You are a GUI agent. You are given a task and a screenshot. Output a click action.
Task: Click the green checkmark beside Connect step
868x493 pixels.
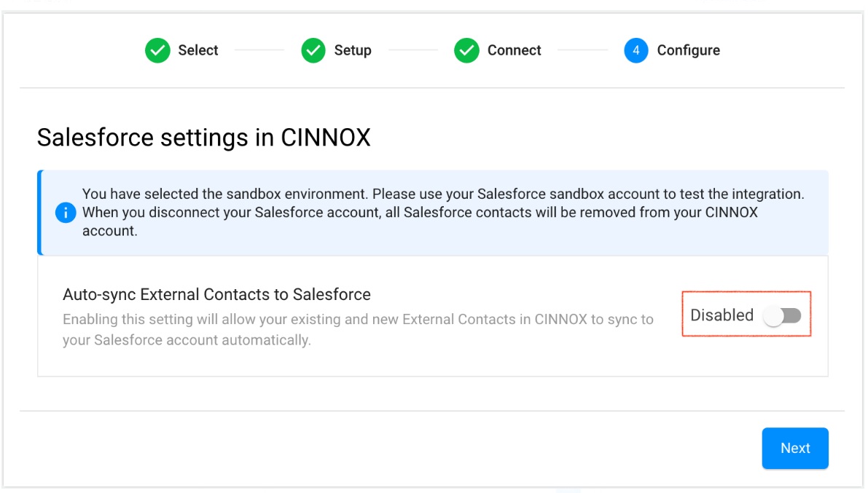466,50
